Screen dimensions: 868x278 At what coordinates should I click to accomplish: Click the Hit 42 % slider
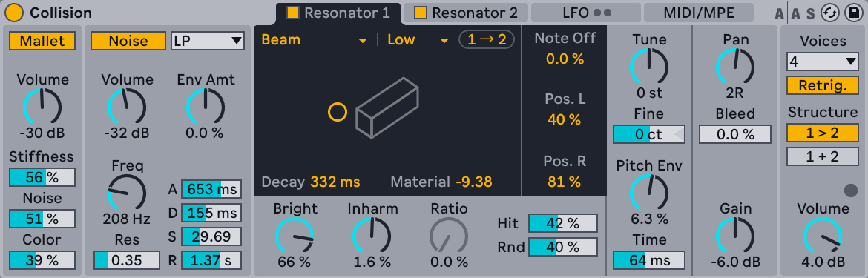(563, 223)
